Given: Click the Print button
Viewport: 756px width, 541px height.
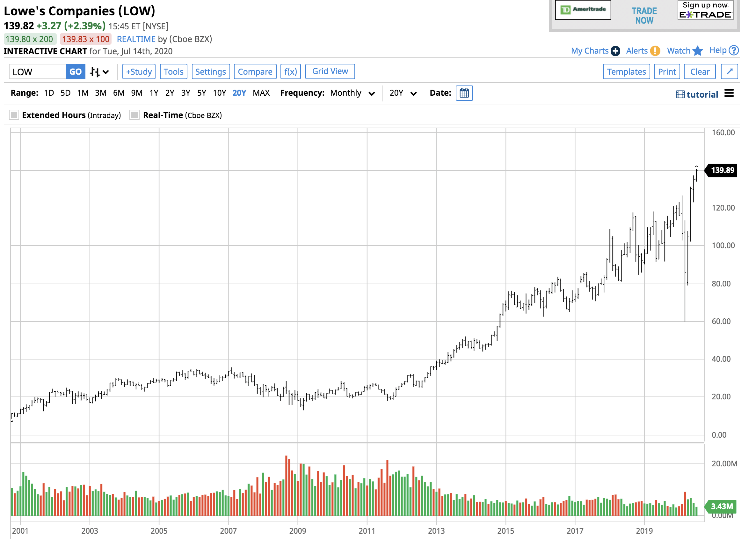Looking at the screenshot, I should [666, 72].
